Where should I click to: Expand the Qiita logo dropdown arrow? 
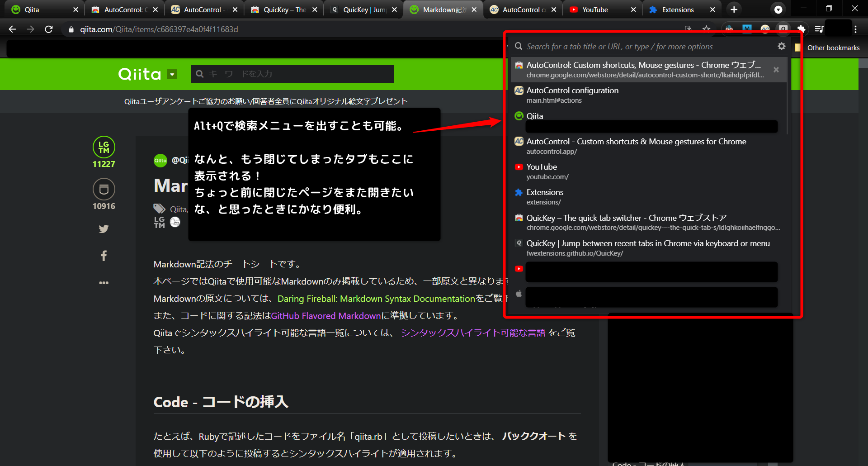(172, 74)
